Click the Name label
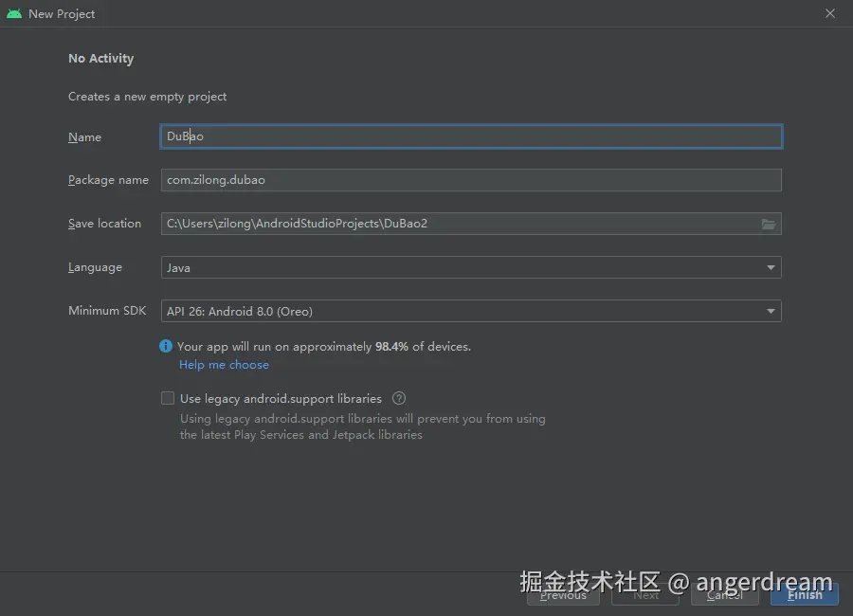The height and width of the screenshot is (616, 853). (85, 137)
